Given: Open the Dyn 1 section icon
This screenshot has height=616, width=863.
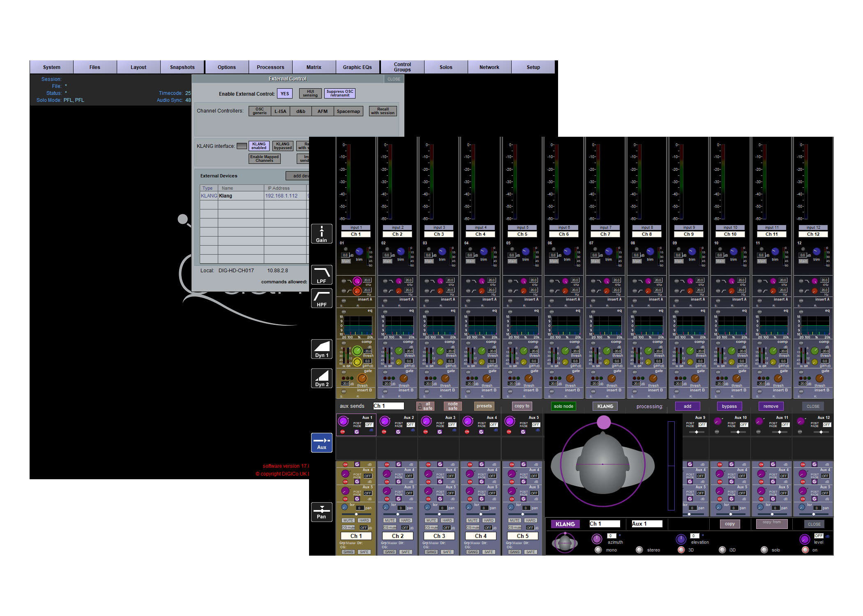Looking at the screenshot, I should (321, 349).
